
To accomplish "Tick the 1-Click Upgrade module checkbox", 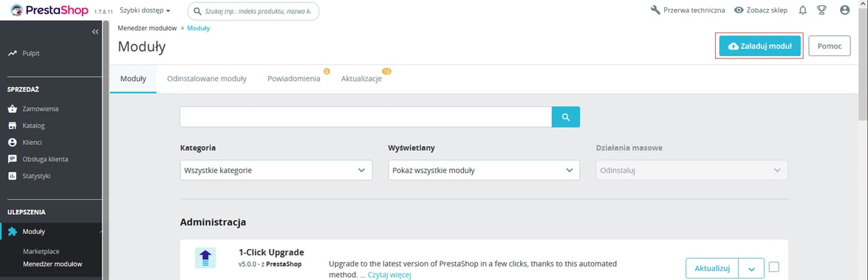I will click(774, 267).
